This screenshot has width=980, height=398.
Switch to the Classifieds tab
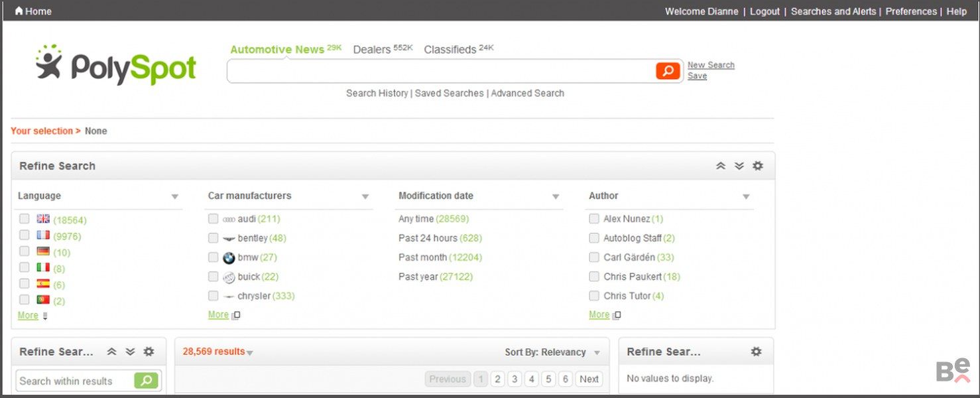[x=450, y=50]
